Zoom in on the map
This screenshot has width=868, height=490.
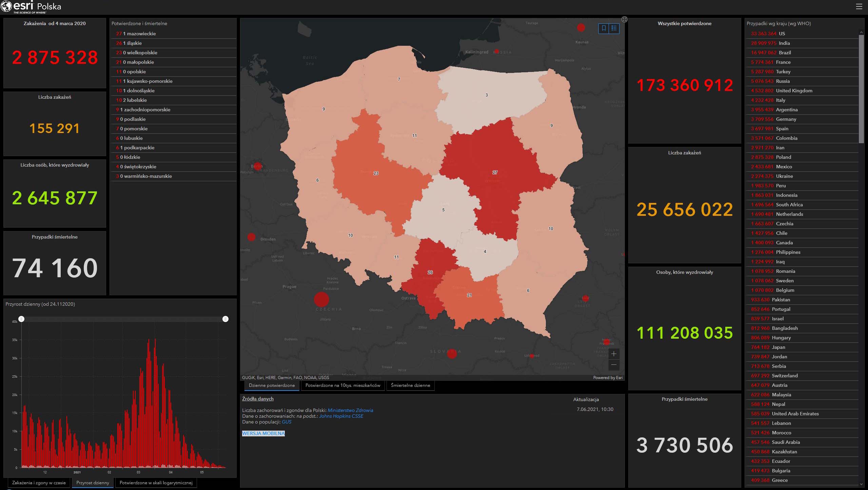[x=614, y=354]
